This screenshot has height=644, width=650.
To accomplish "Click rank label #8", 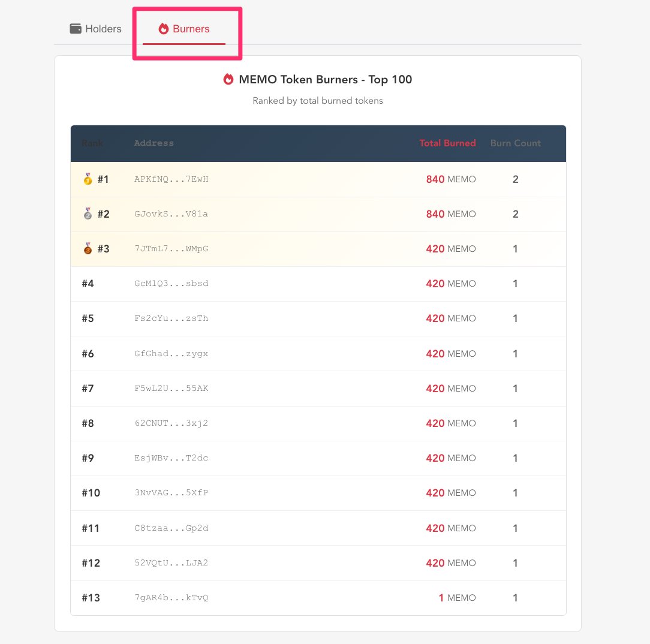I will tap(88, 423).
